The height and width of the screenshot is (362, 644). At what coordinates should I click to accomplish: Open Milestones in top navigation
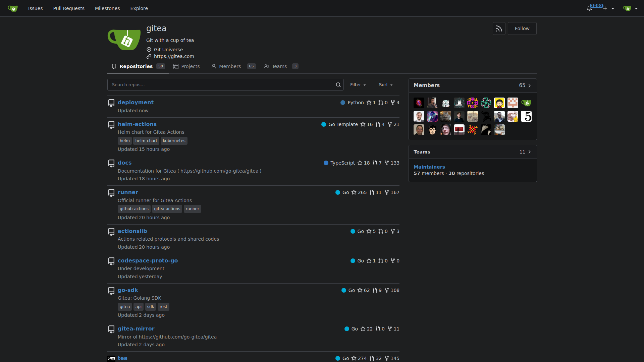click(x=107, y=8)
